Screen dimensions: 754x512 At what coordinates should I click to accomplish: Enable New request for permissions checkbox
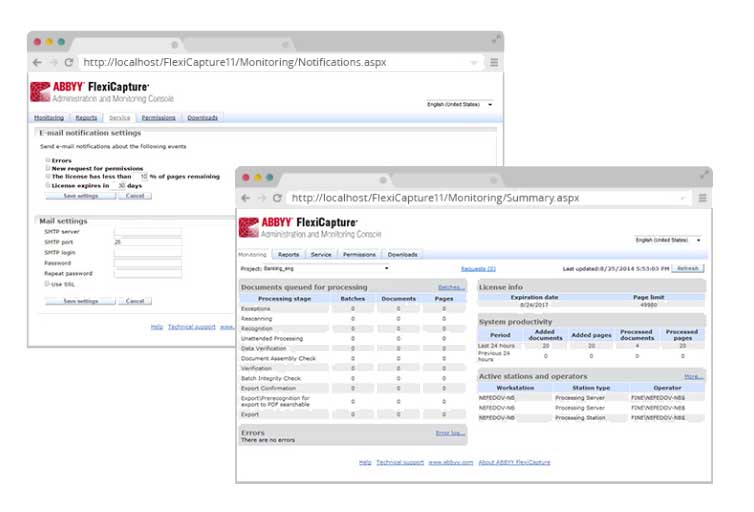pos(48,168)
